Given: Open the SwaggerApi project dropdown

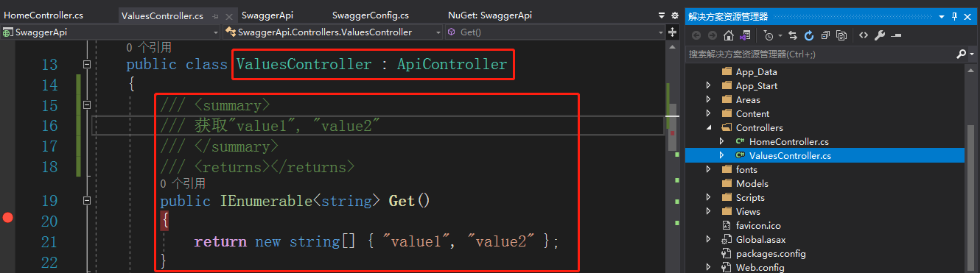Looking at the screenshot, I should tap(111, 32).
